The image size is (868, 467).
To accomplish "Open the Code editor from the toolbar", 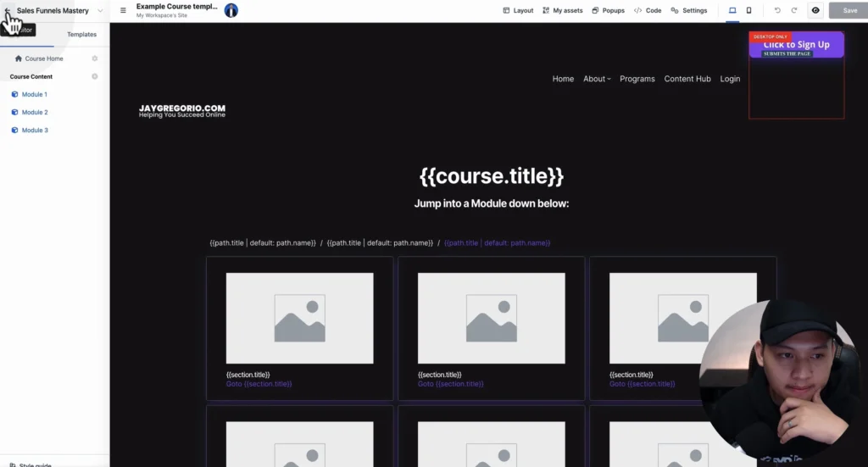I will pos(648,11).
